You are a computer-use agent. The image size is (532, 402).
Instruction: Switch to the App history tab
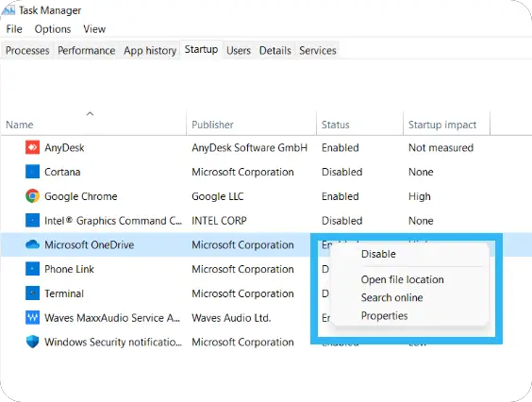pos(150,51)
